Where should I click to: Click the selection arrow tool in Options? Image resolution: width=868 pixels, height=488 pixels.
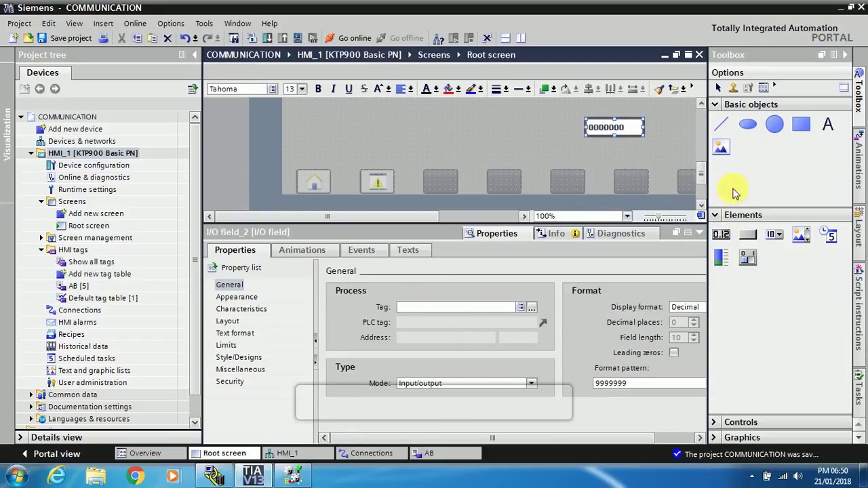[719, 87]
